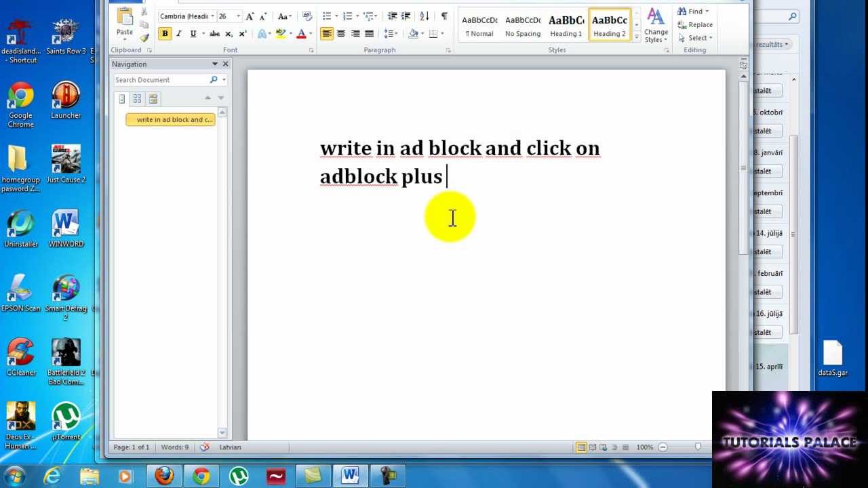
Task: Click Decrease Indent icon
Action: pyautogui.click(x=392, y=16)
